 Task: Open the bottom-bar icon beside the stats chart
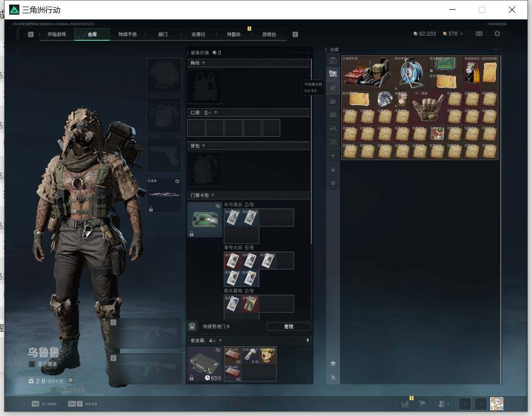click(422, 403)
